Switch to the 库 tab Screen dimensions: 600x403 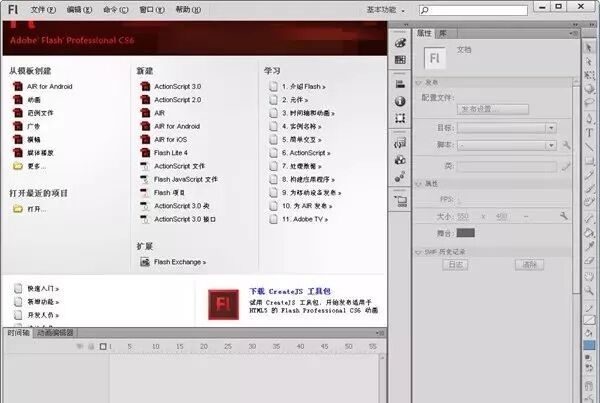[x=442, y=34]
